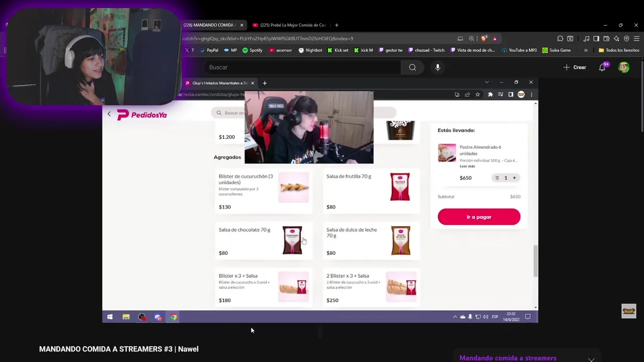Open YouTube notifications bell
The width and height of the screenshot is (644, 362).
602,67
